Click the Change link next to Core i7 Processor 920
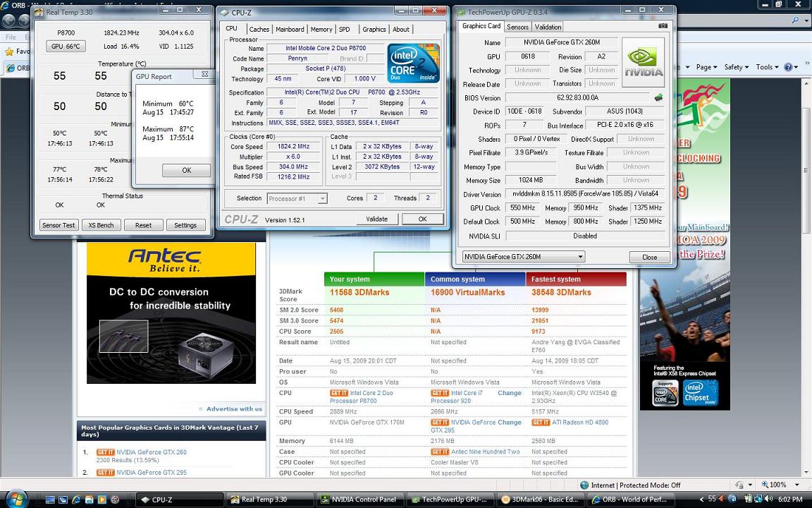 coord(510,393)
